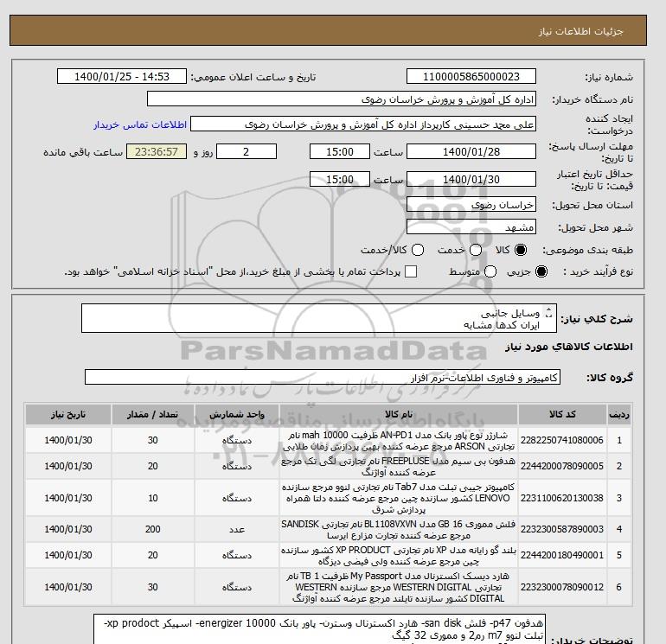Select the جزیی purchase type radio
666x644 pixels.
(x=541, y=271)
